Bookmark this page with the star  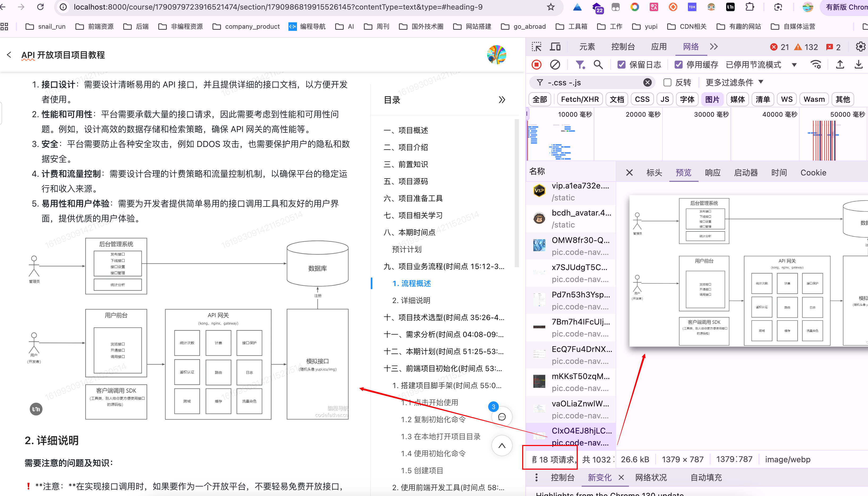pos(551,7)
